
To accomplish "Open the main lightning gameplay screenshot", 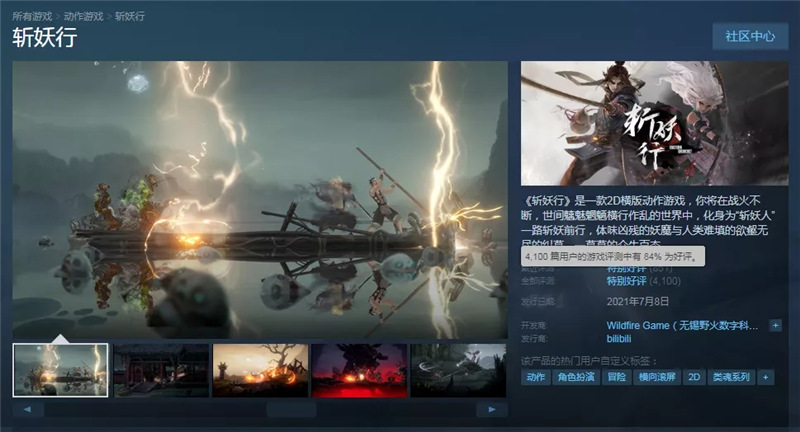I will click(260, 200).
